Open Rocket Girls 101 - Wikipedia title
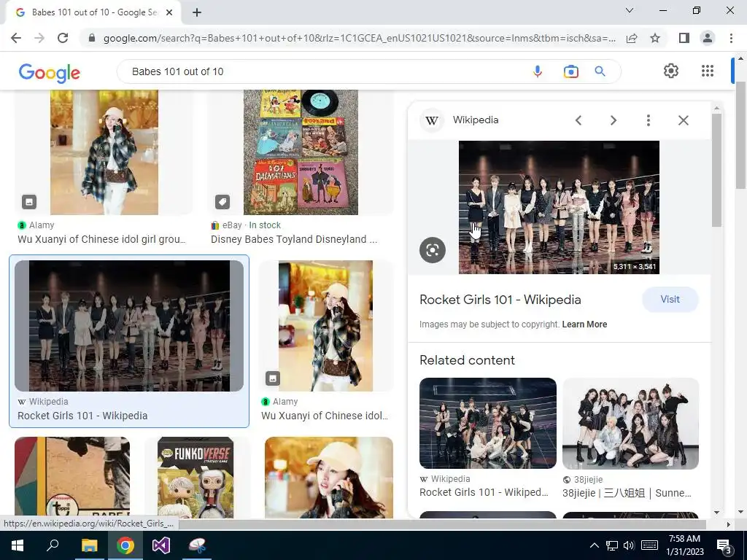This screenshot has width=747, height=560. click(500, 300)
